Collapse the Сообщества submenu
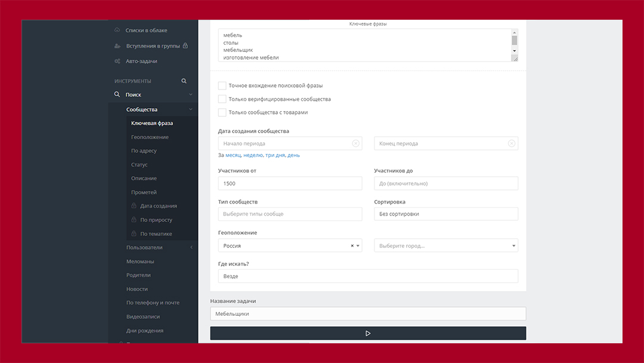Viewport: 644px width, 363px height. (191, 109)
